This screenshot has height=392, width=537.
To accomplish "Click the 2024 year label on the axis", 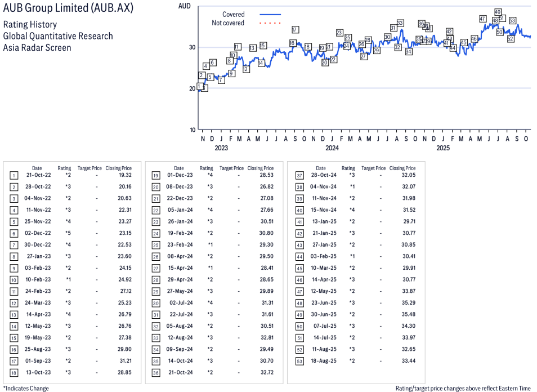I will 332,148.
